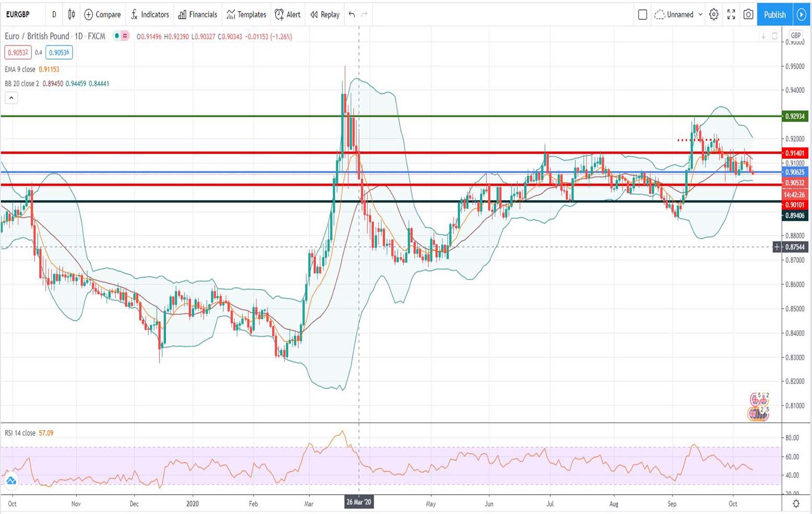Image resolution: width=812 pixels, height=514 pixels.
Task: Click the 26 Mar '20 date marker
Action: point(359,502)
